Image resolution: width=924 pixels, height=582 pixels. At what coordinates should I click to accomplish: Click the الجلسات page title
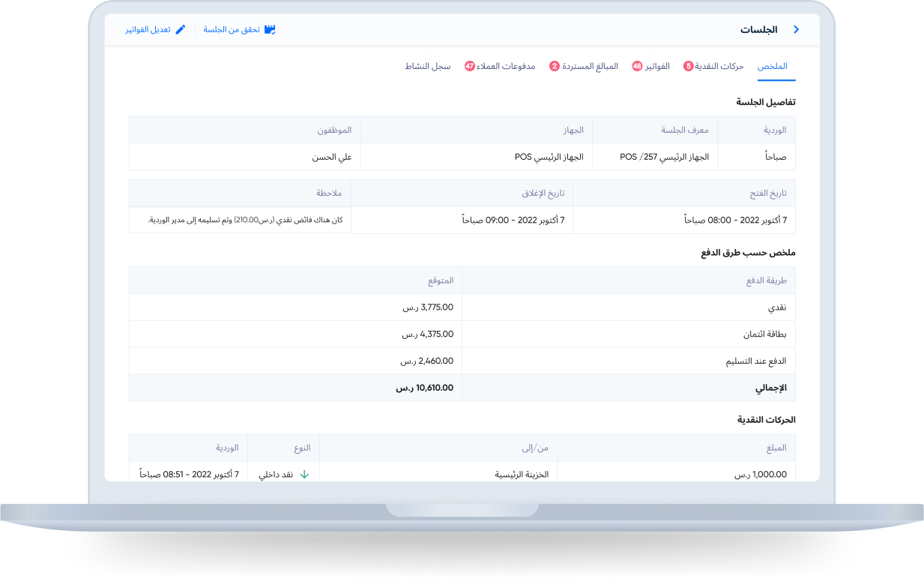tap(758, 30)
